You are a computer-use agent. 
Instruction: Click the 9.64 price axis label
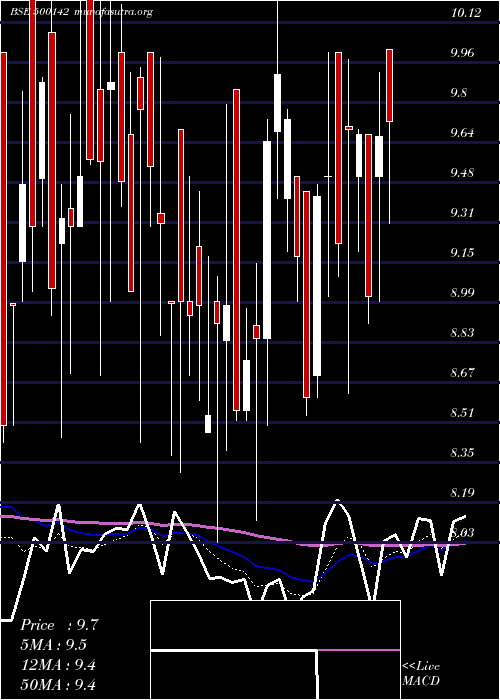(x=463, y=133)
